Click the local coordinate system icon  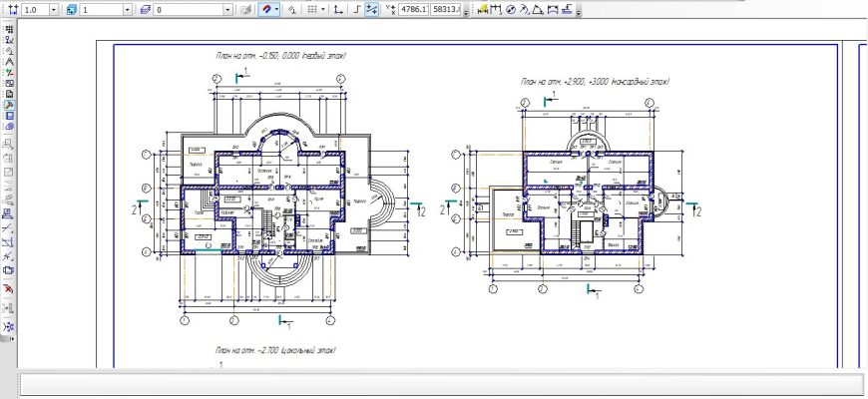337,9
